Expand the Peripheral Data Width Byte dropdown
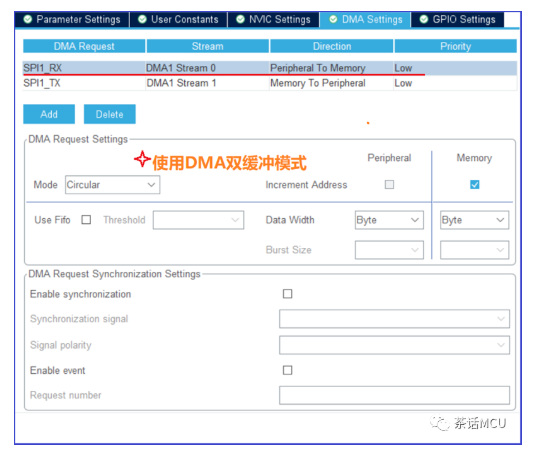The image size is (536, 459). [x=389, y=220]
